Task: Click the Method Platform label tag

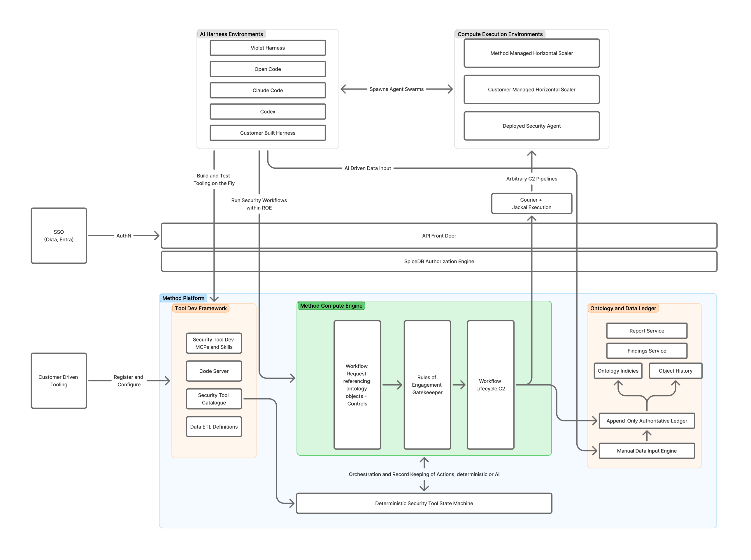Action: coord(183,298)
